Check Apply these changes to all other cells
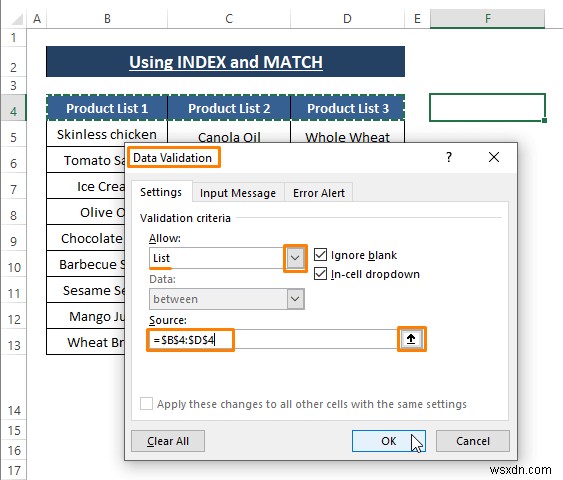563x480 pixels. point(146,404)
